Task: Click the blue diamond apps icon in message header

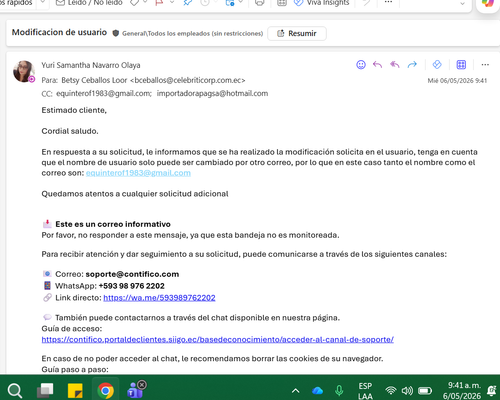Action: 437,65
